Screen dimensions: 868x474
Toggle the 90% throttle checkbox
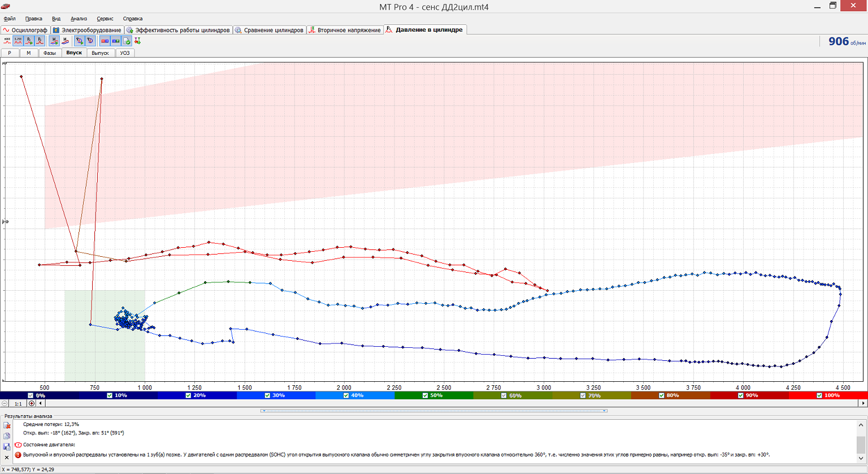click(740, 395)
